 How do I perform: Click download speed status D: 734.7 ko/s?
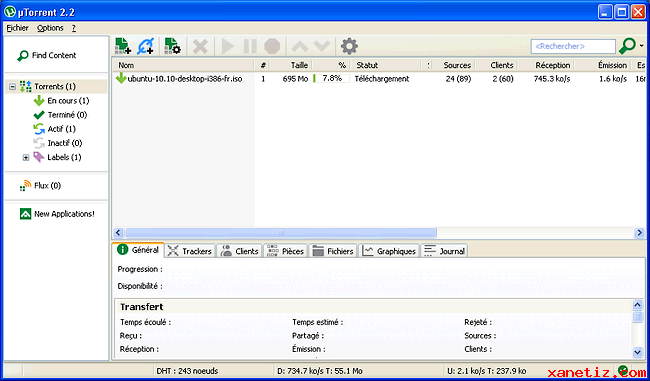coord(319,371)
